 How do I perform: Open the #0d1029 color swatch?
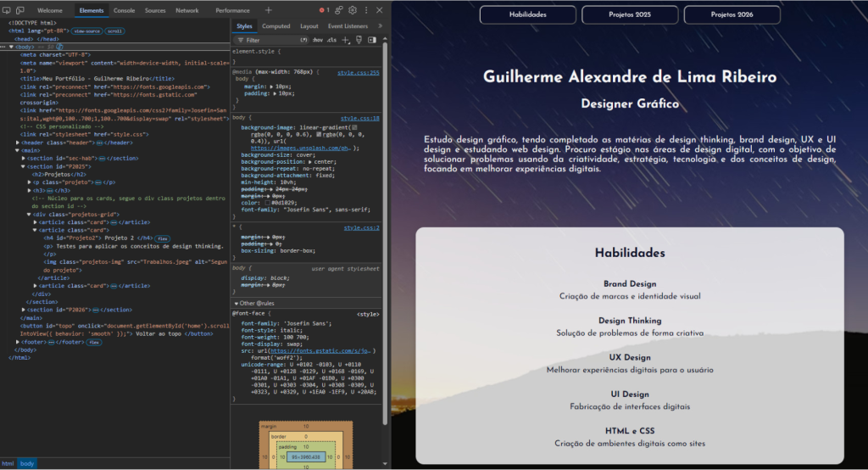coord(267,203)
